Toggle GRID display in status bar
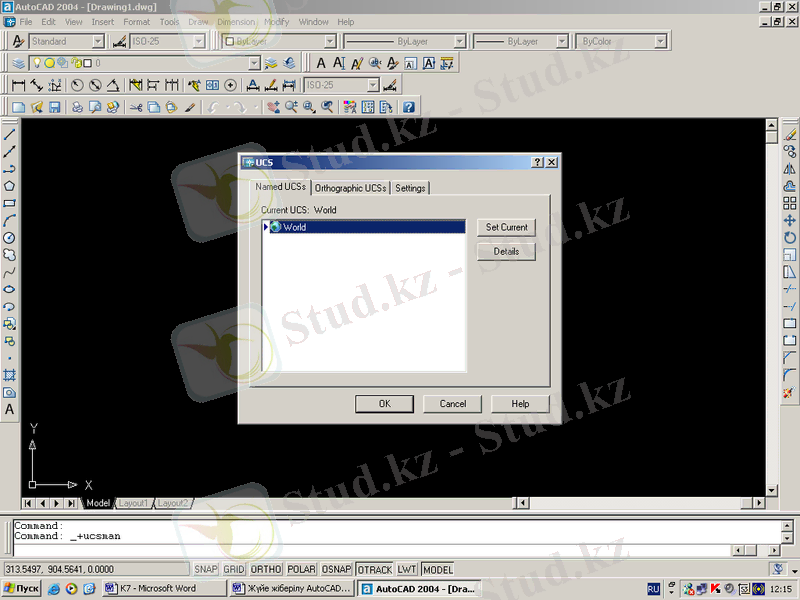 pyautogui.click(x=234, y=569)
